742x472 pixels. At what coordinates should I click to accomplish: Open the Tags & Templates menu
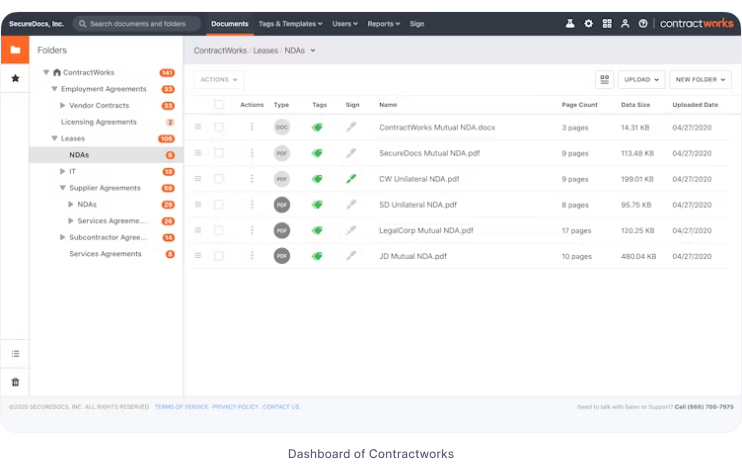(x=290, y=23)
